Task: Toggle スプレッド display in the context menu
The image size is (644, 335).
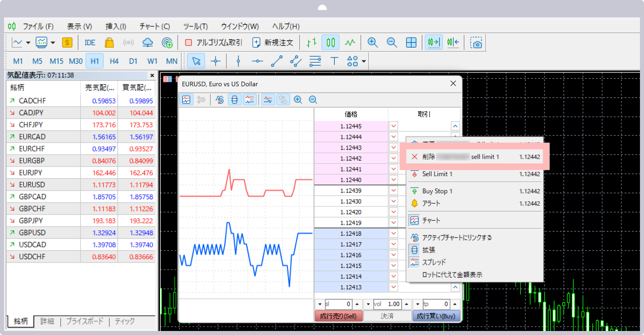Action: [433, 262]
